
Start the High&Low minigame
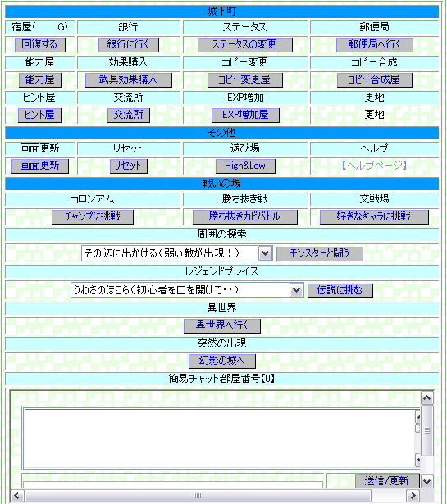click(245, 166)
